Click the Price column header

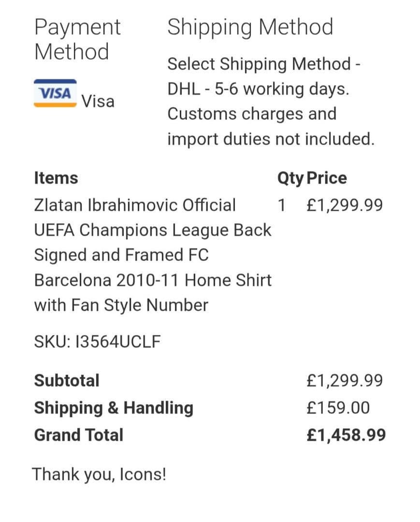[327, 178]
